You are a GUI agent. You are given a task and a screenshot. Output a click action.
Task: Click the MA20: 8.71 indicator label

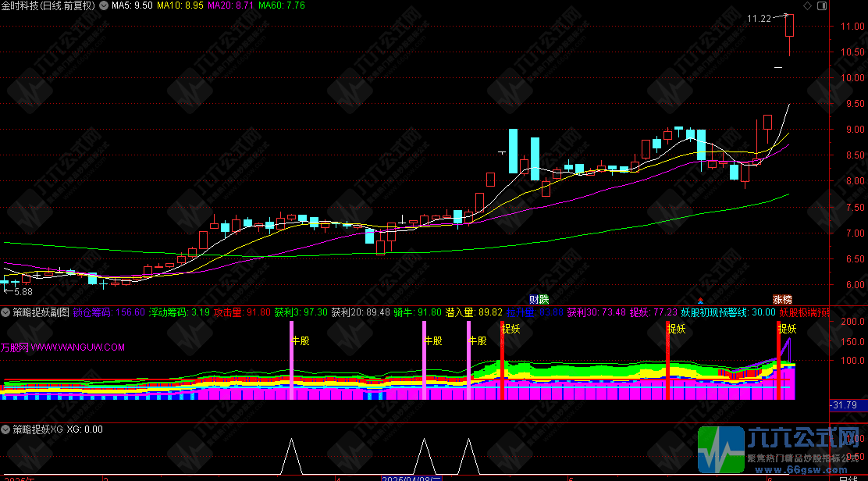click(x=230, y=5)
